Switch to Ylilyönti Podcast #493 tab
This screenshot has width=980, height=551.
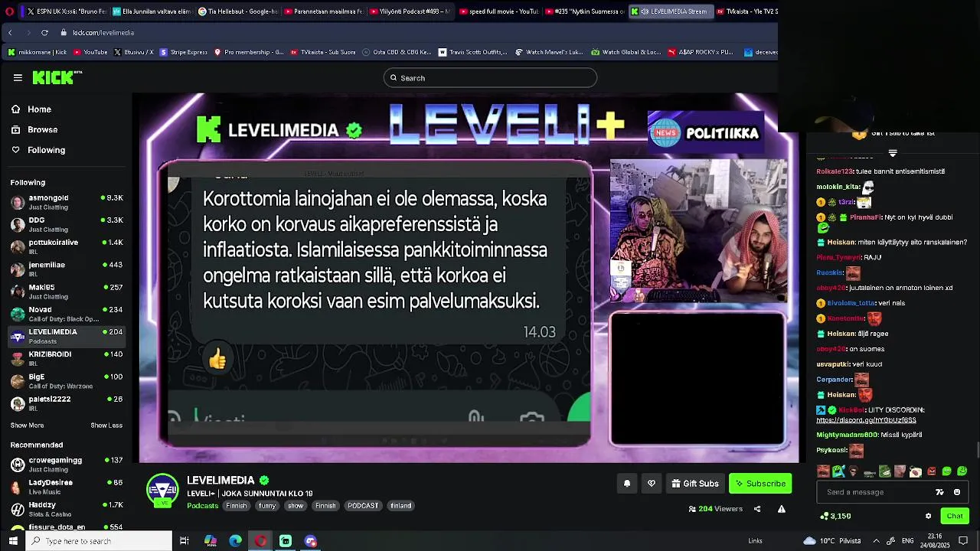pos(408,11)
